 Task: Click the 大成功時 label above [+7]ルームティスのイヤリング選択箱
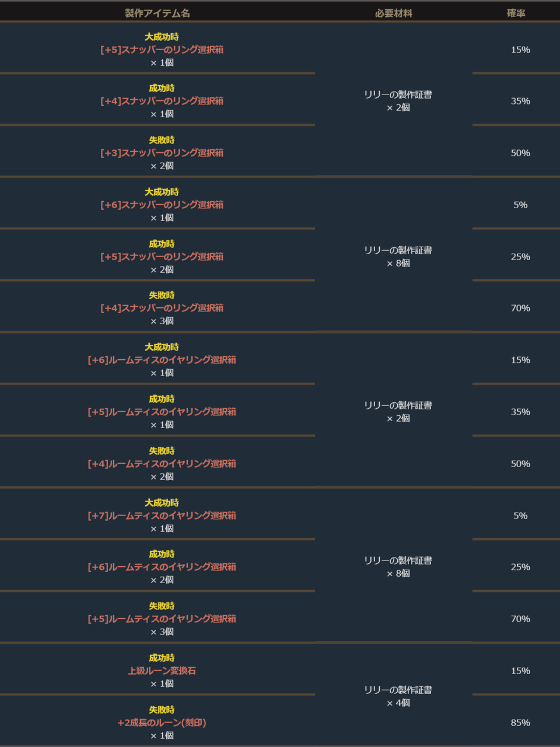[162, 503]
